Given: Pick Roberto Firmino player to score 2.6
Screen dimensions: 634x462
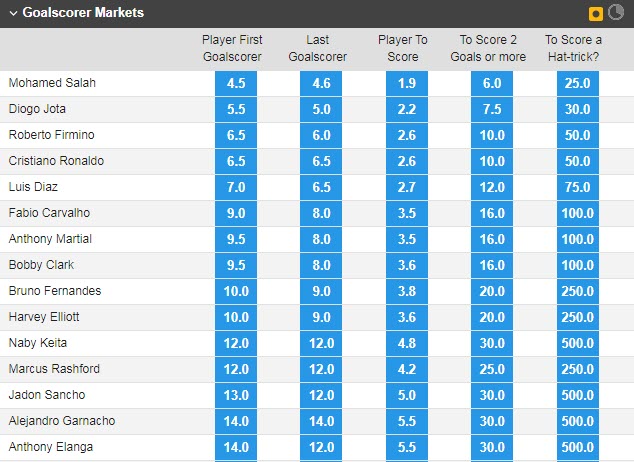Looking at the screenshot, I should [407, 135].
